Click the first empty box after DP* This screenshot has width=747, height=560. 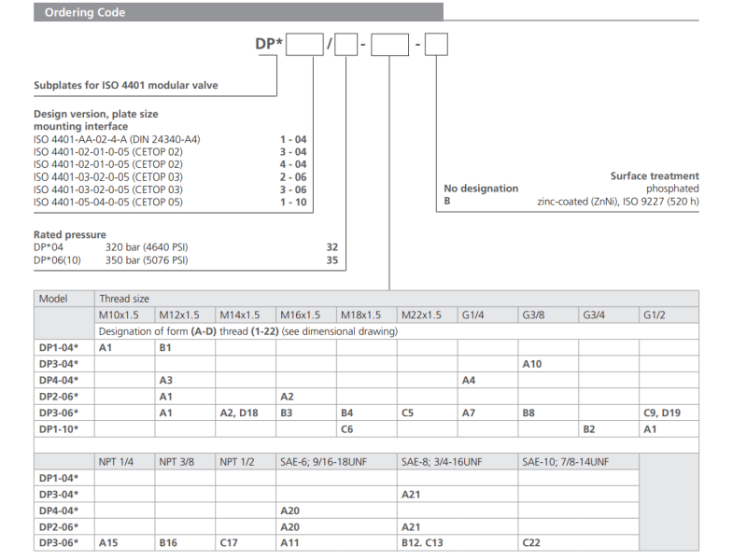point(304,43)
